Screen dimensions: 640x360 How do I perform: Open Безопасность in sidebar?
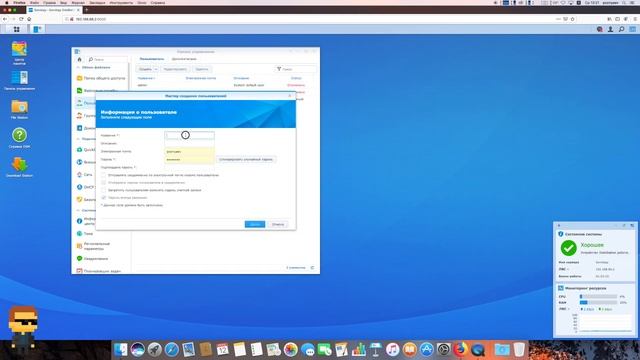86,200
